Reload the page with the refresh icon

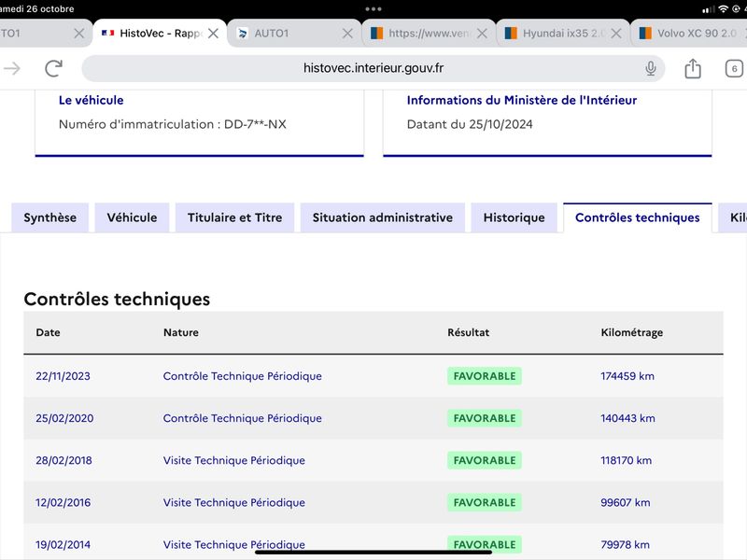click(54, 68)
